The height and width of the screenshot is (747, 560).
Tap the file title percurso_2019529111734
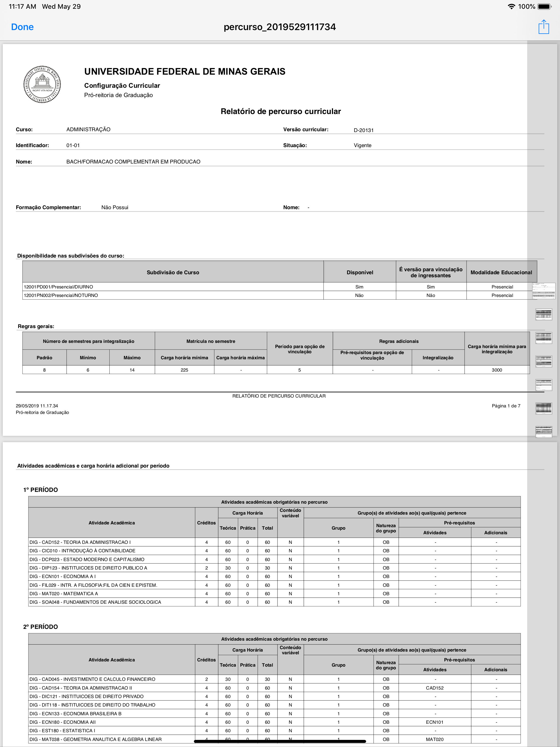(280, 27)
